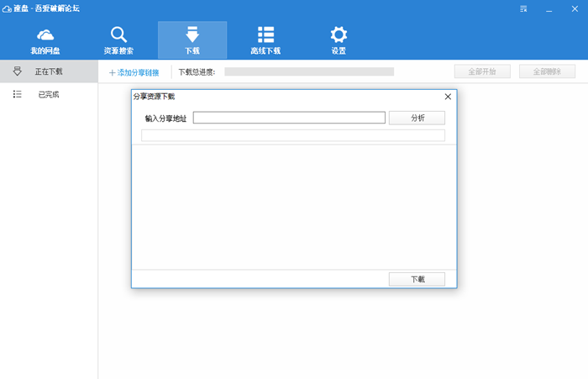Click the 下载 button in the dialog

(x=417, y=279)
